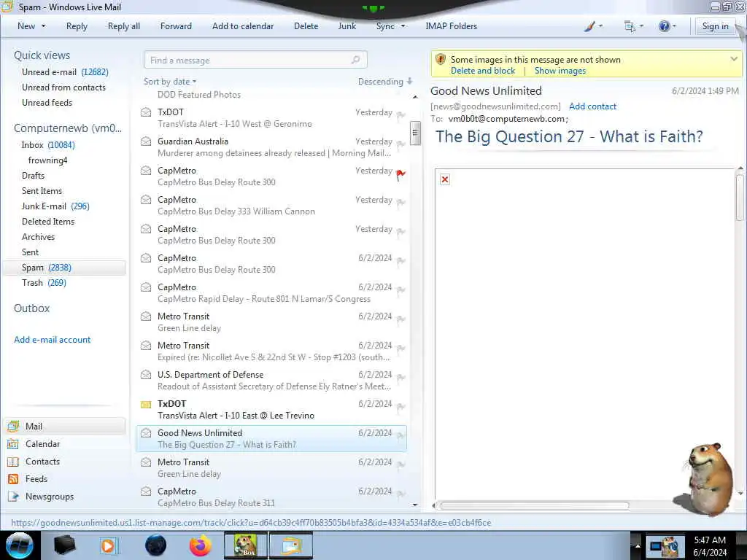Open the paintbrush color theme icon

click(x=589, y=26)
